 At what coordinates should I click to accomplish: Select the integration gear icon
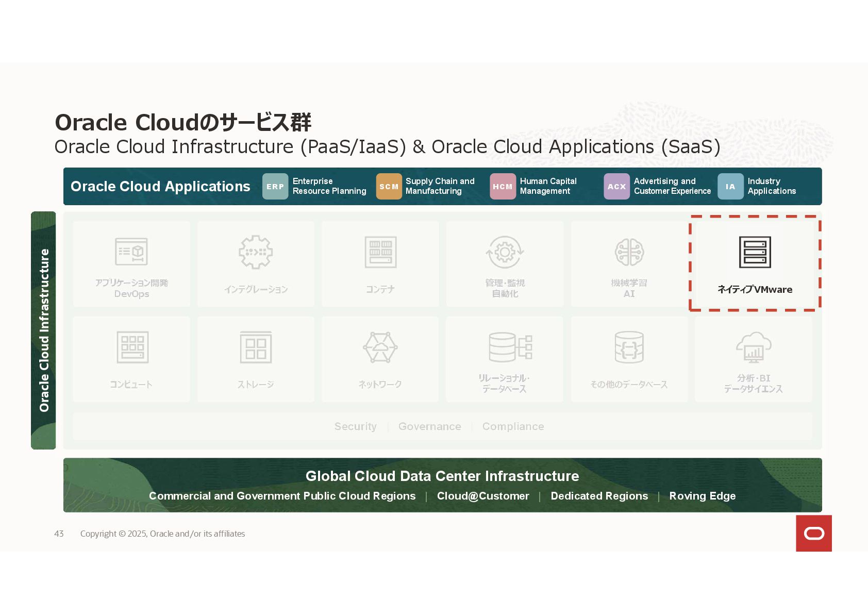pos(256,252)
